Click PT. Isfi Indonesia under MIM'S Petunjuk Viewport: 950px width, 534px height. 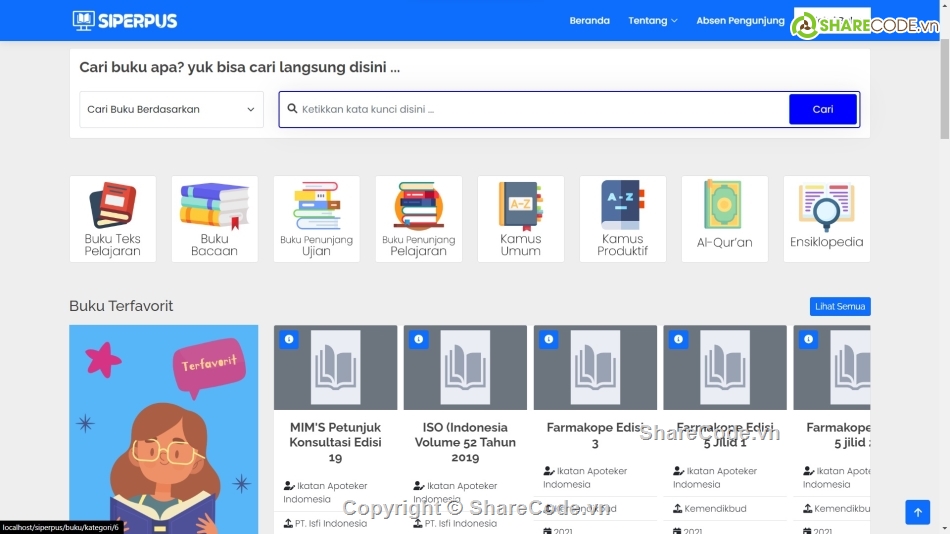pyautogui.click(x=325, y=523)
